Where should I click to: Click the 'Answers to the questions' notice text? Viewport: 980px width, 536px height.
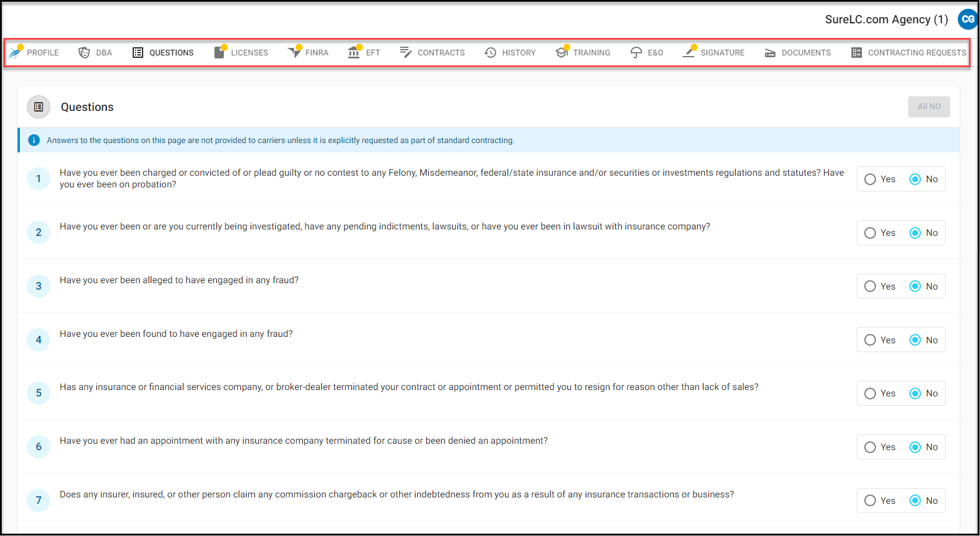coord(281,140)
